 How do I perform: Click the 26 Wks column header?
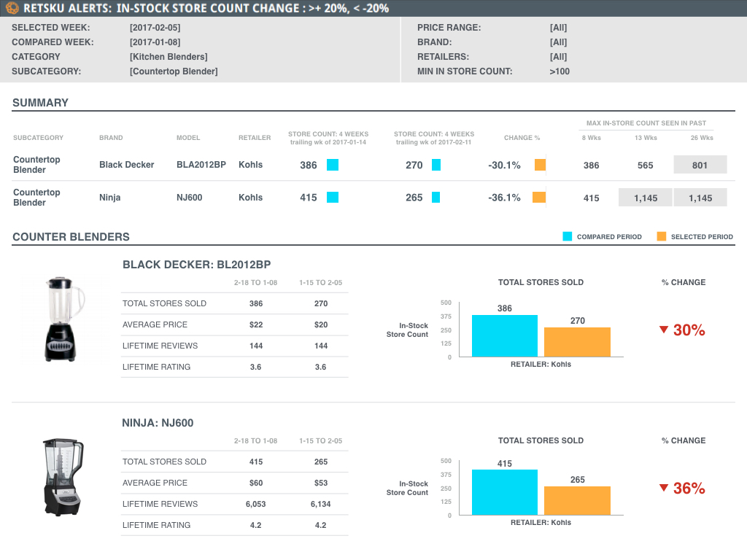tap(702, 138)
